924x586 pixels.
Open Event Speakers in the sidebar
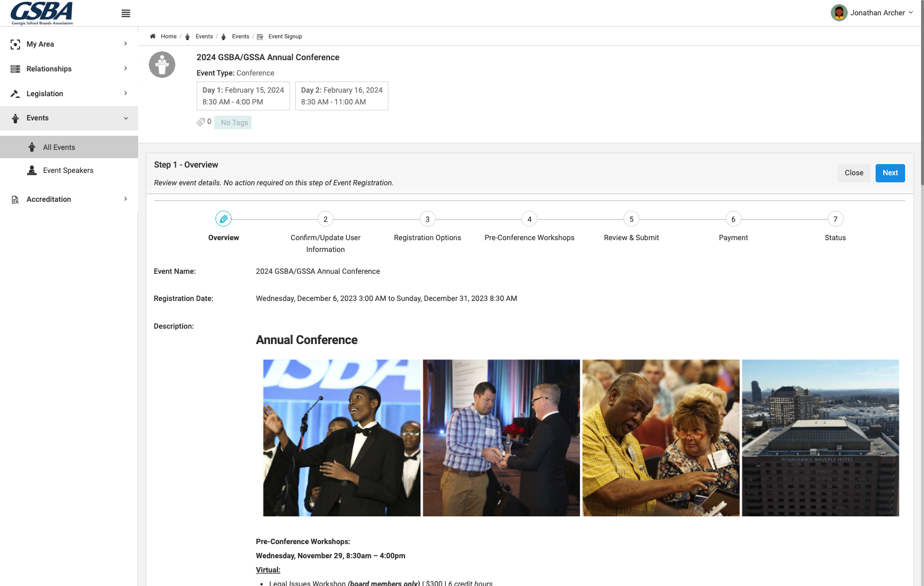pos(69,171)
